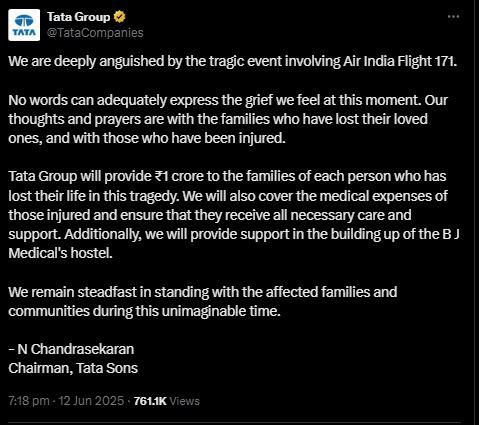Click the N Chandrasekaran signature
This screenshot has height=425, width=479.
click(71, 349)
